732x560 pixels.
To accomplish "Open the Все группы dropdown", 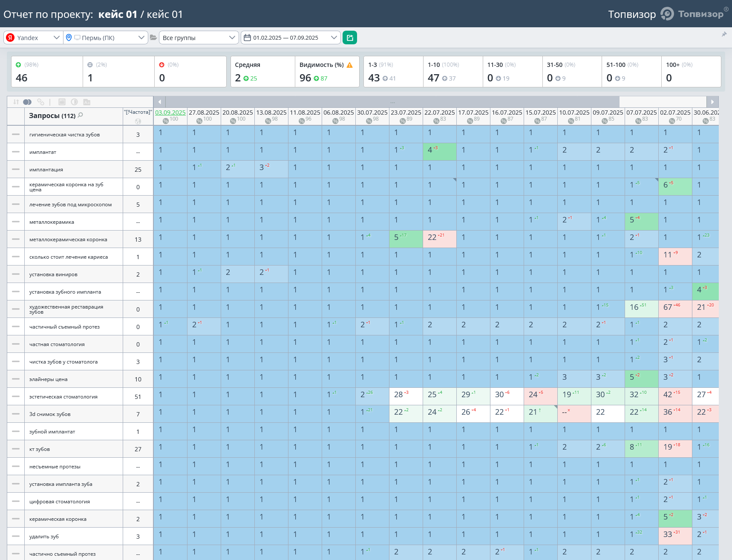I will [199, 38].
